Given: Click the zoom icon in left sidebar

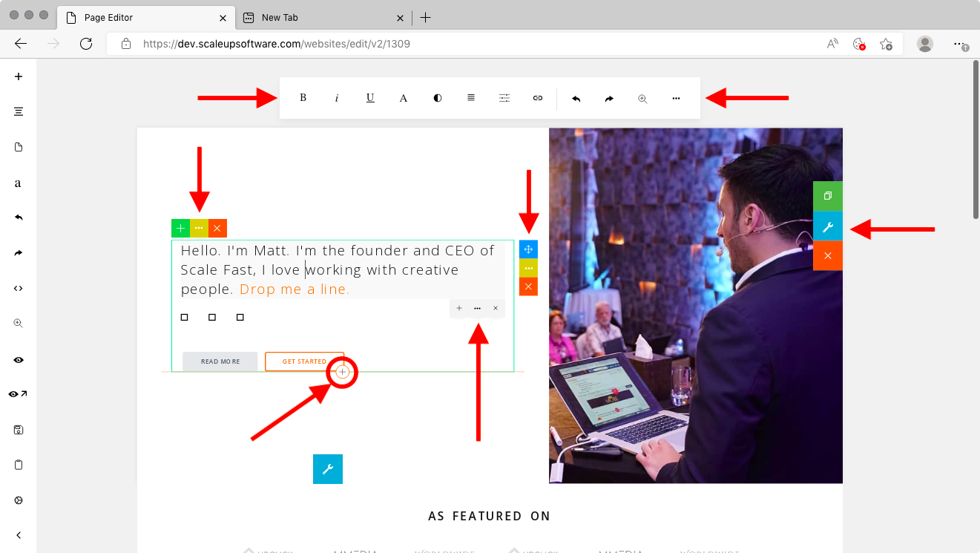Looking at the screenshot, I should tap(19, 324).
